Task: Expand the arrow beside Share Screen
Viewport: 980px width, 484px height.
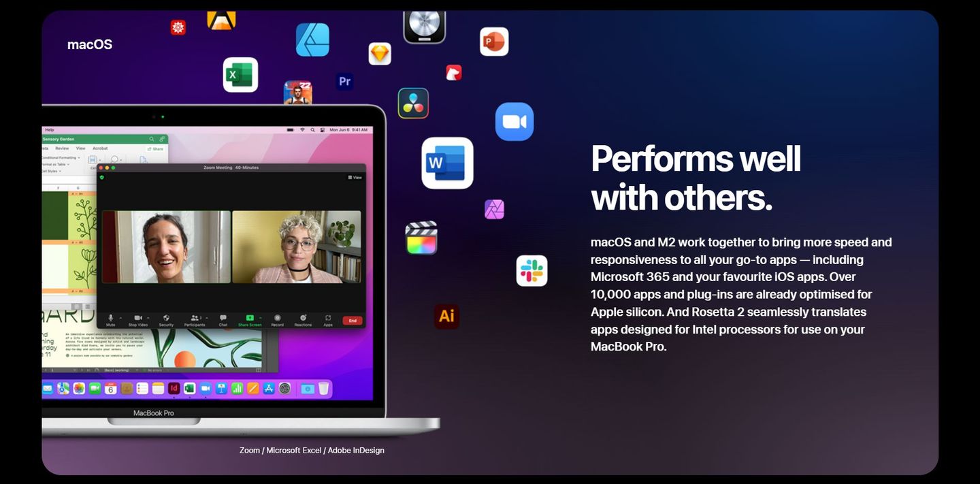Action: click(x=260, y=317)
